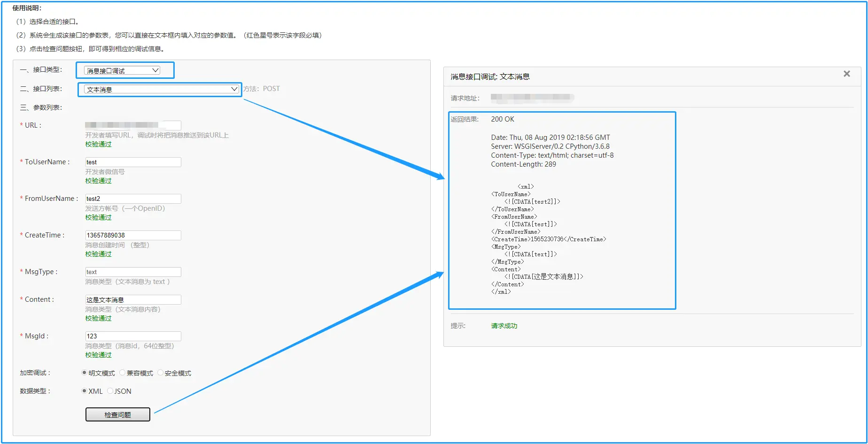
Task: Select 兼容模式 encryption radio button
Action: pyautogui.click(x=122, y=373)
